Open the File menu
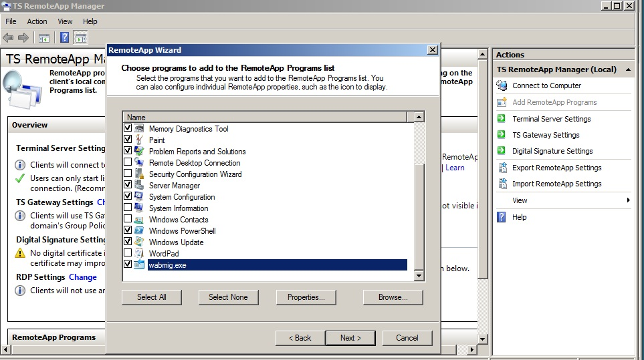 point(11,21)
